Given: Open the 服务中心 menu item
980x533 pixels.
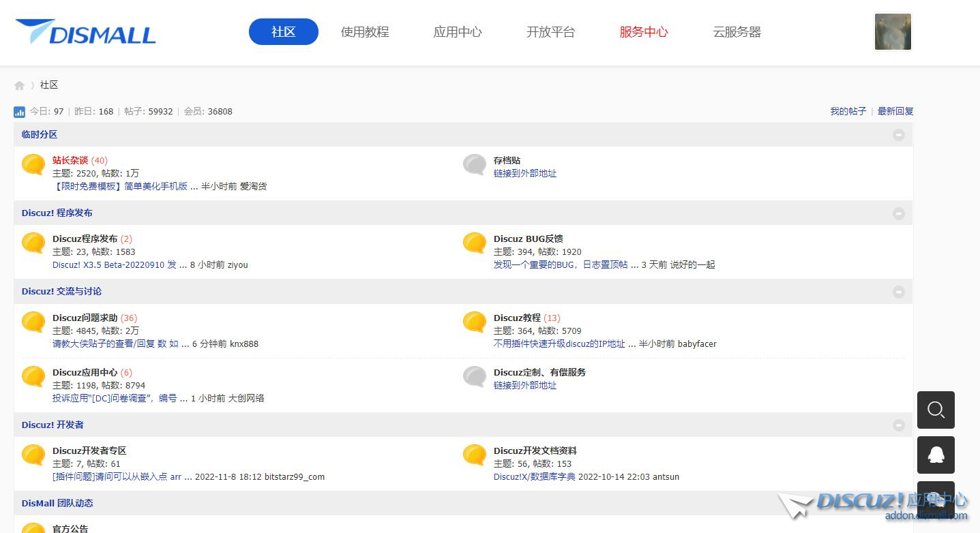Looking at the screenshot, I should point(643,32).
